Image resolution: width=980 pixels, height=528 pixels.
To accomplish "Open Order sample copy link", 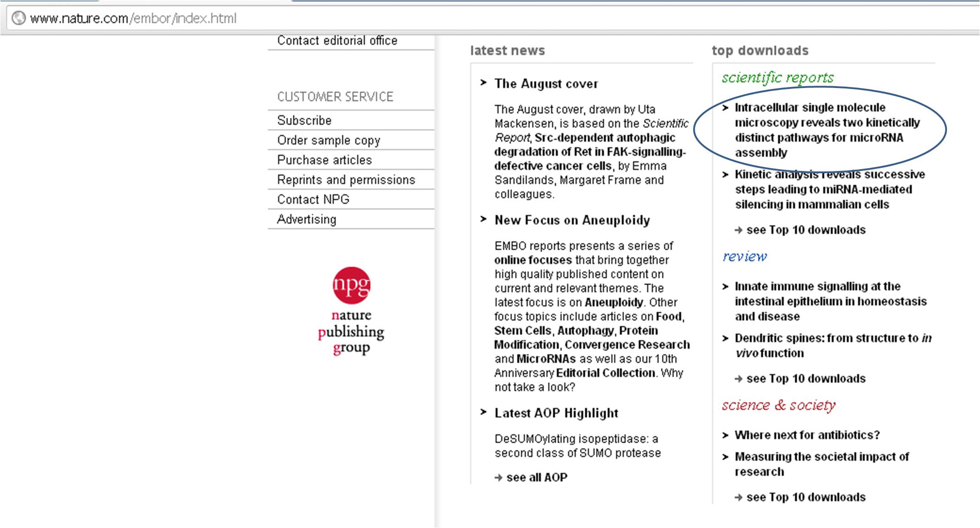I will pyautogui.click(x=329, y=140).
